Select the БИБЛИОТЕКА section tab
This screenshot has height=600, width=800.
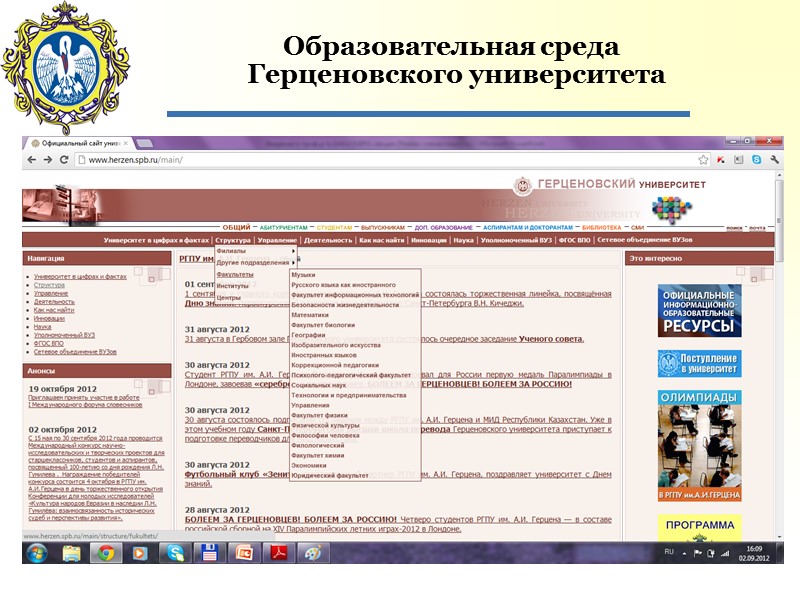point(602,228)
